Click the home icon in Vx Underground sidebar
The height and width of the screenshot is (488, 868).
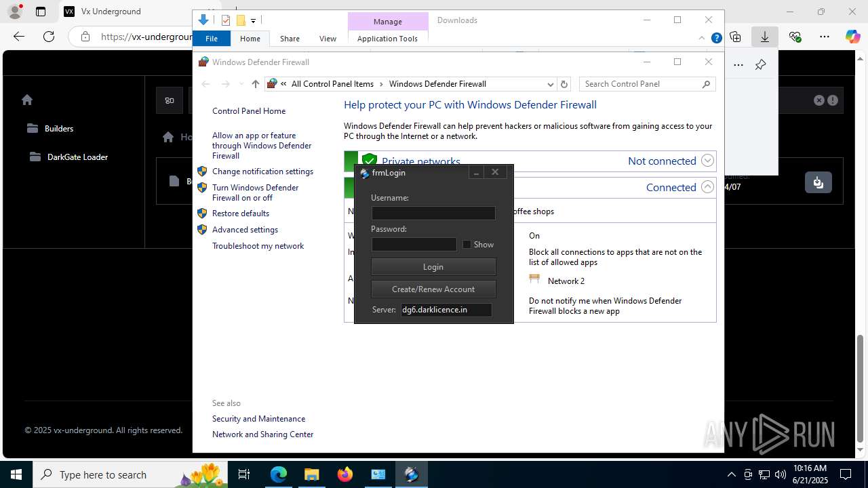click(x=27, y=100)
